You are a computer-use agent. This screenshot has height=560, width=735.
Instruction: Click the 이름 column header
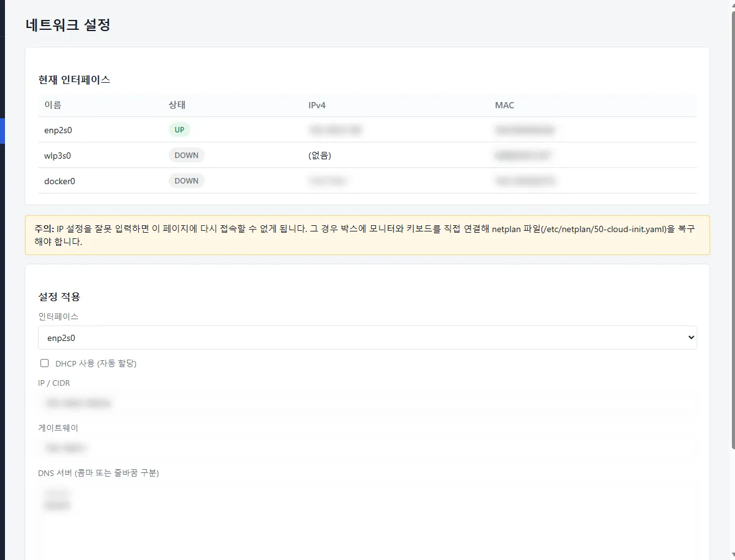[53, 105]
